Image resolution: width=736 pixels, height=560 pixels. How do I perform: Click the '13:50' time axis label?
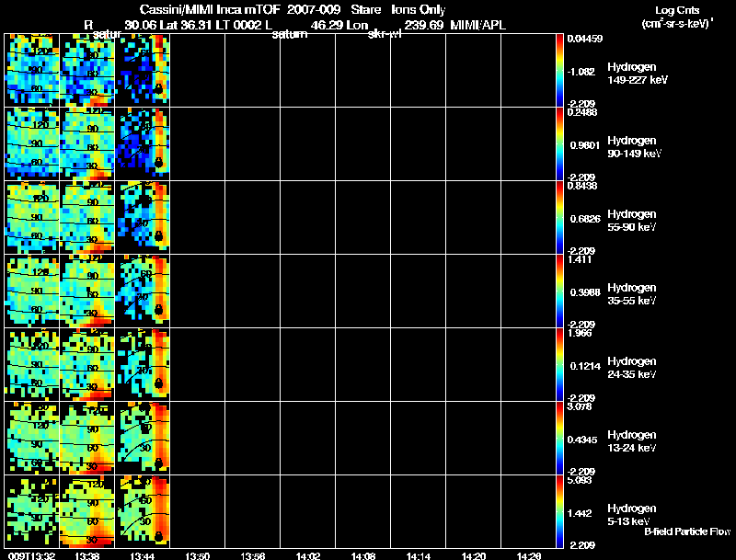pos(198,555)
